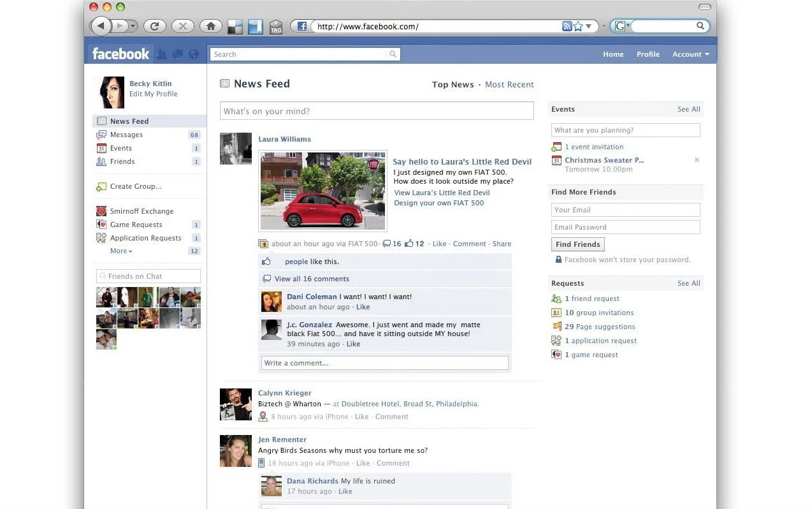The width and height of the screenshot is (812, 509).
Task: Click the thumbs-up count icon showing 12
Action: click(x=409, y=244)
